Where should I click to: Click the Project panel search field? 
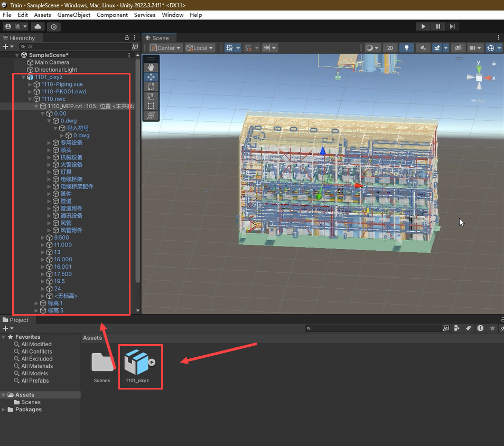[376, 328]
